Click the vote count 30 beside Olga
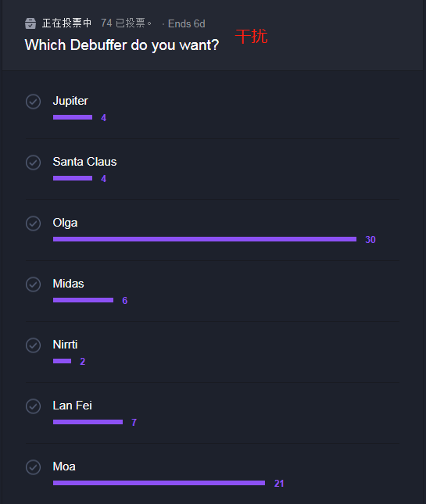The height and width of the screenshot is (504, 426). tap(371, 239)
